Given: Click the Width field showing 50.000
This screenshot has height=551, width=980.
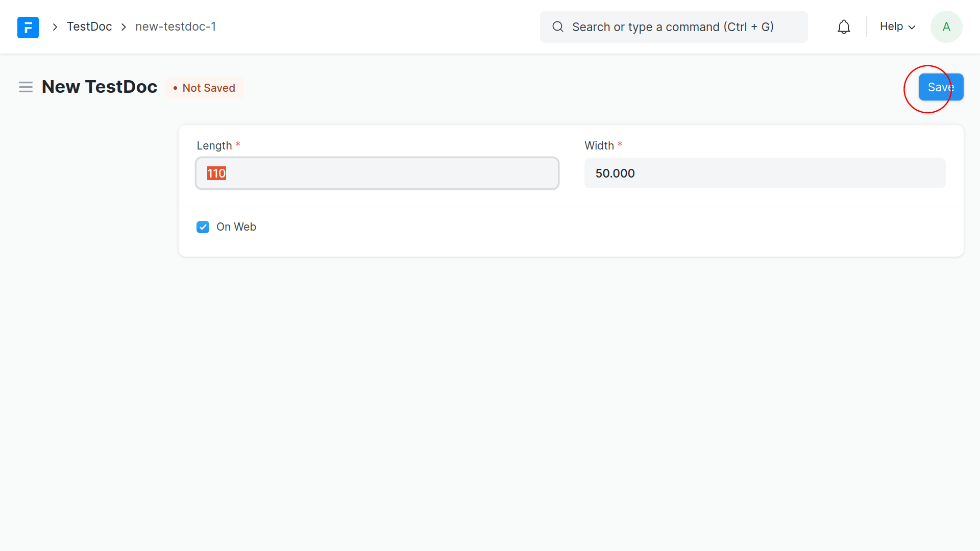Looking at the screenshot, I should click(x=764, y=173).
